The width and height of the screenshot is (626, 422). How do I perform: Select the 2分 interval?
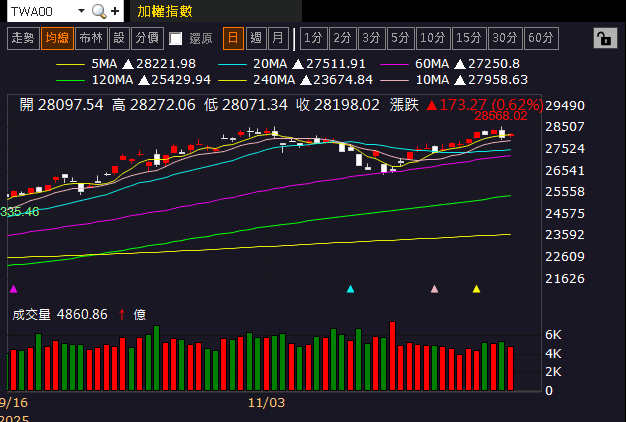coord(343,38)
